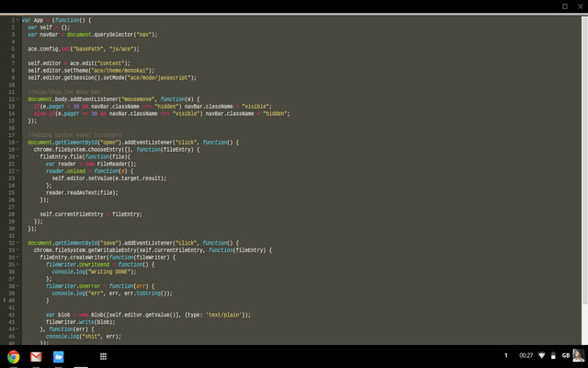
Task: Click the ace.config.set basePath line
Action: (84, 49)
